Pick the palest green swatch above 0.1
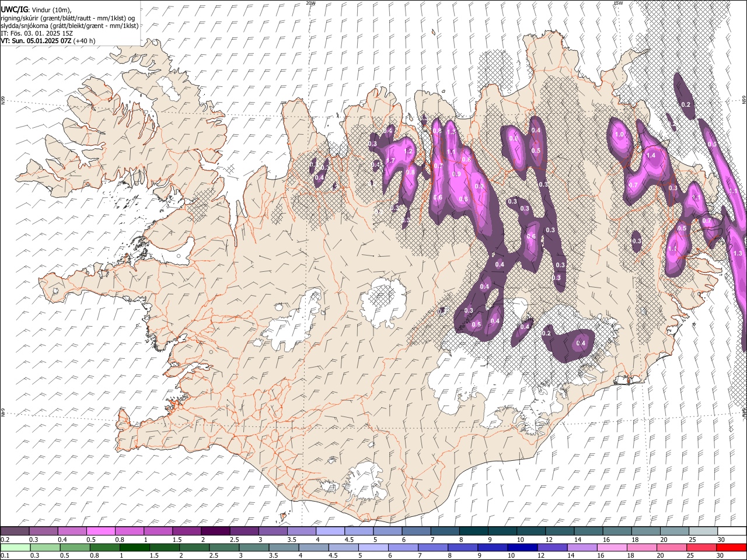Screen dimensions: 747x560 [16, 548]
